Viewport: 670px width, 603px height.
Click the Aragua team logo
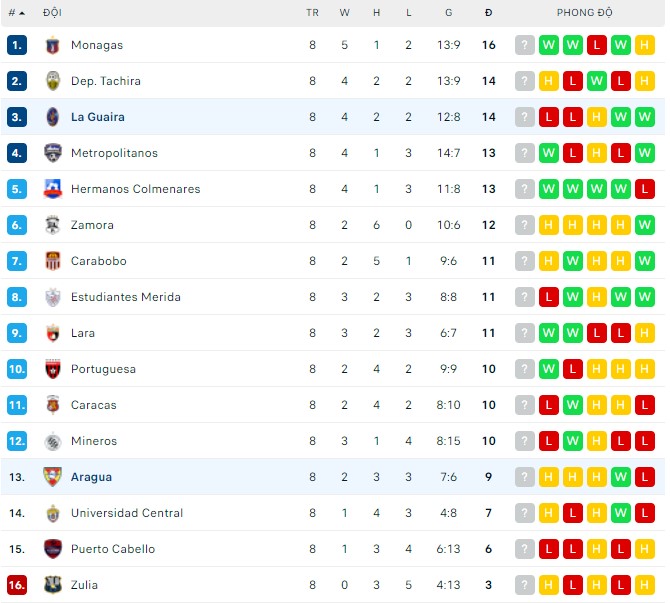coord(53,477)
